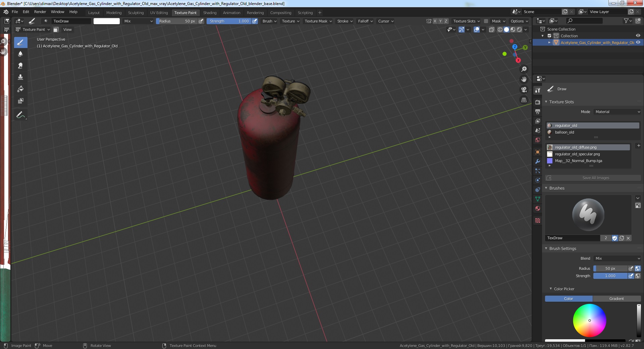The height and width of the screenshot is (349, 644).
Task: Select the Soften tool
Action: click(x=20, y=54)
